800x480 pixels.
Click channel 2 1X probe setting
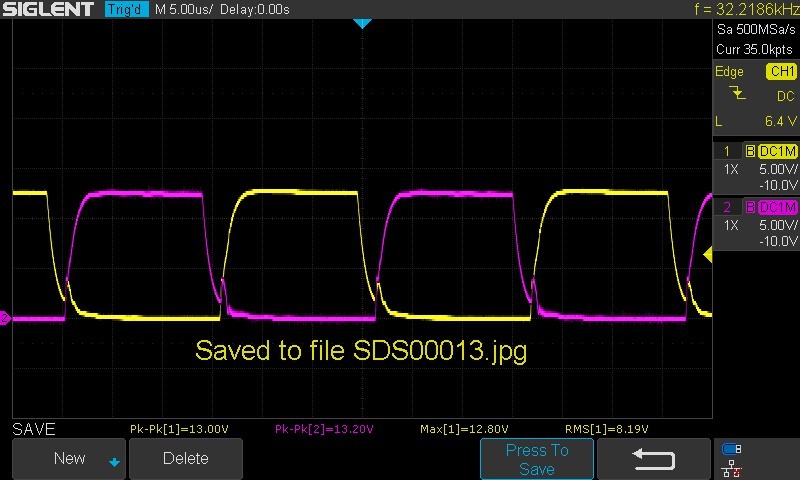point(731,225)
